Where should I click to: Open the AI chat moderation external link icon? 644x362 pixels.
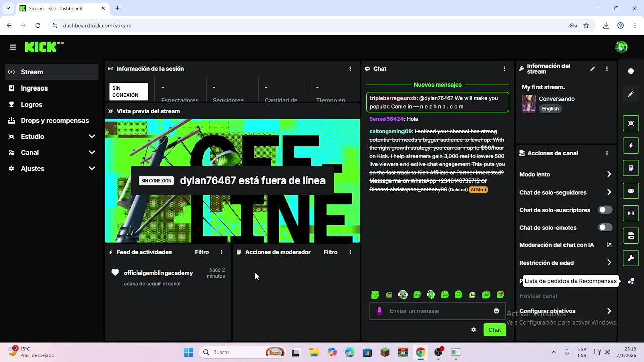coord(609,245)
